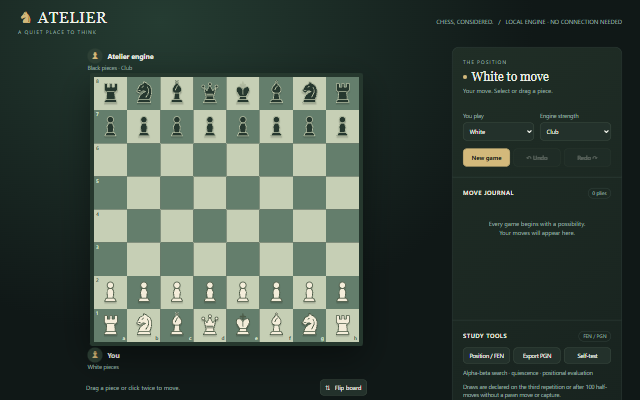Select the black knight on g8
This screenshot has width=640, height=400.
click(309, 93)
